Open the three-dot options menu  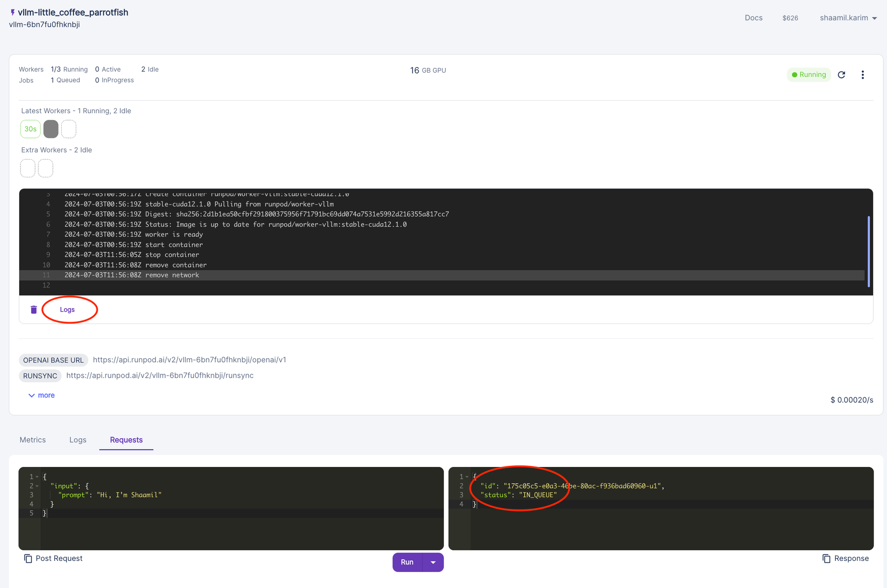click(863, 74)
